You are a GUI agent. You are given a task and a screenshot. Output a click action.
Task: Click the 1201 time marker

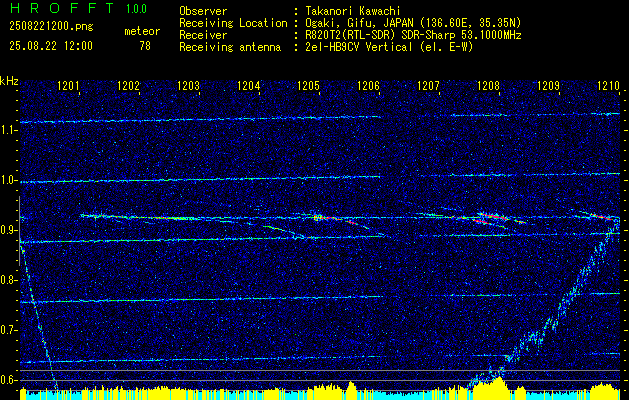pos(68,85)
